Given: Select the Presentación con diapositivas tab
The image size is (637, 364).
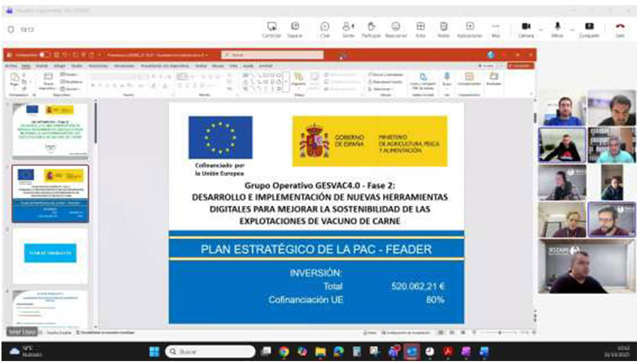Looking at the screenshot, I should [165, 66].
